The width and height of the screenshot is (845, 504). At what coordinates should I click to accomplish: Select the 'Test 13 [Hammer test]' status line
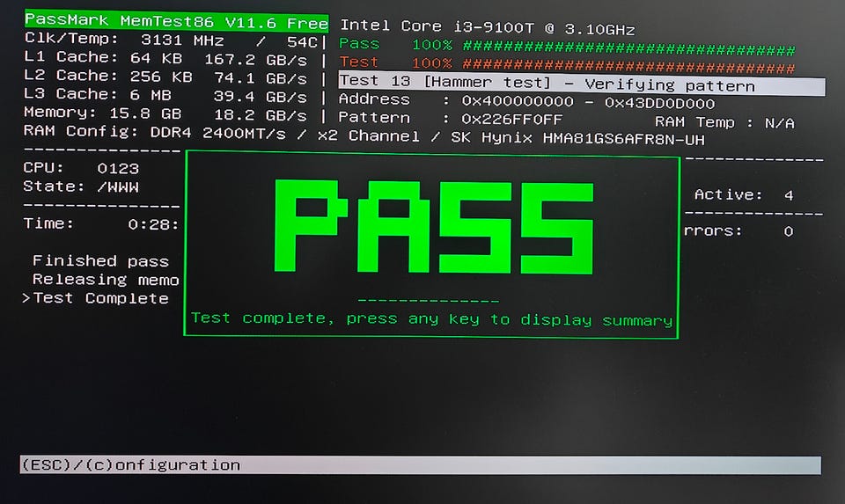(582, 84)
